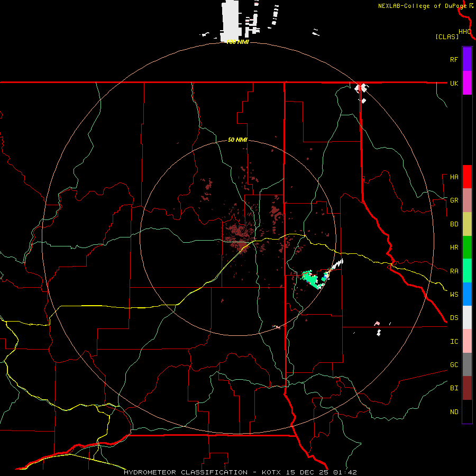Click the BD legend label
The width and height of the screenshot is (476, 476).
[x=454, y=224]
